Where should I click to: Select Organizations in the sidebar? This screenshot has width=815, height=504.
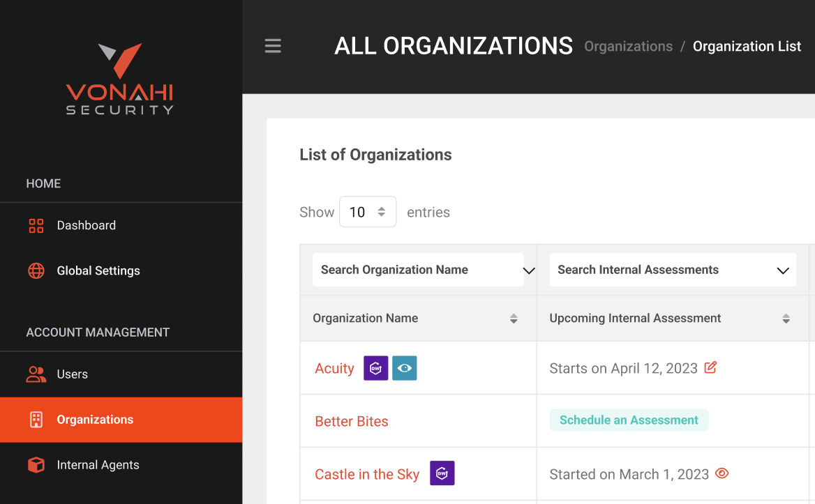coord(95,420)
